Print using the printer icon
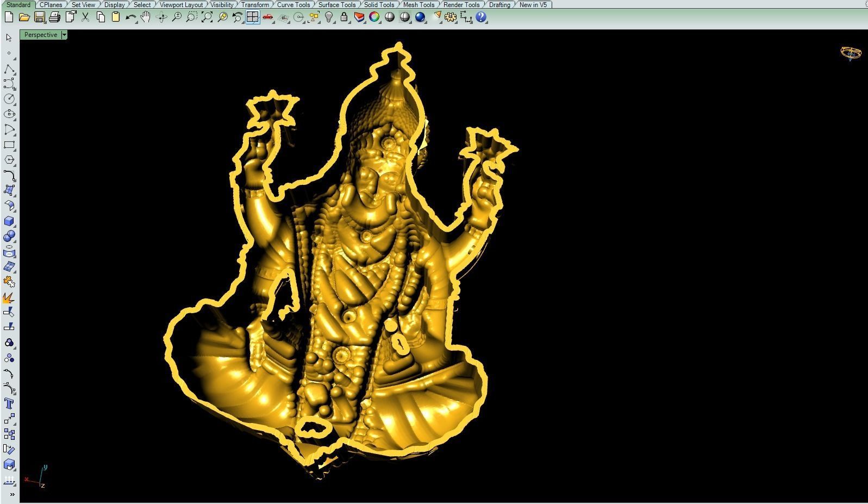Screen dimensions: 868x504 tap(54, 17)
